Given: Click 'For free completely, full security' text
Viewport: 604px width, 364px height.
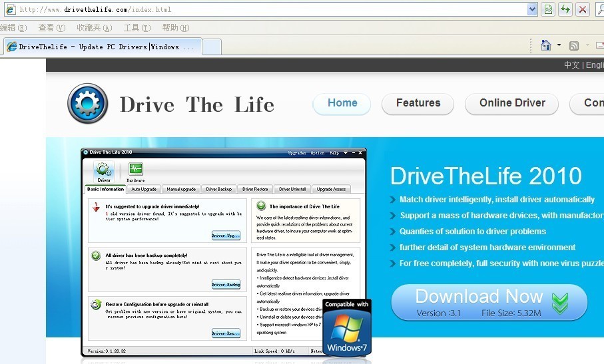Looking at the screenshot, I should point(501,264).
